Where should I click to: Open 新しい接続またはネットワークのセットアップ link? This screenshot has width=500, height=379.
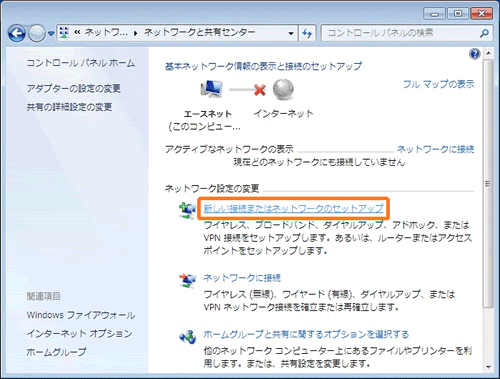point(294,209)
